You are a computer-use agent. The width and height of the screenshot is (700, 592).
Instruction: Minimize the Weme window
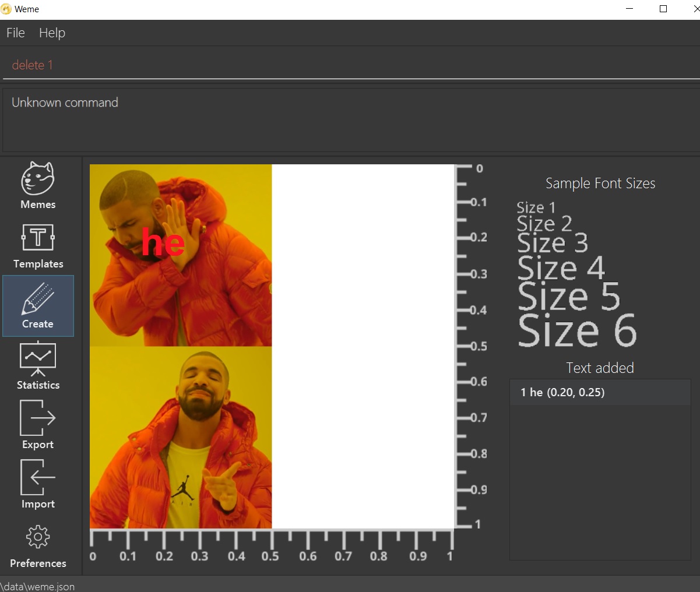pyautogui.click(x=630, y=9)
